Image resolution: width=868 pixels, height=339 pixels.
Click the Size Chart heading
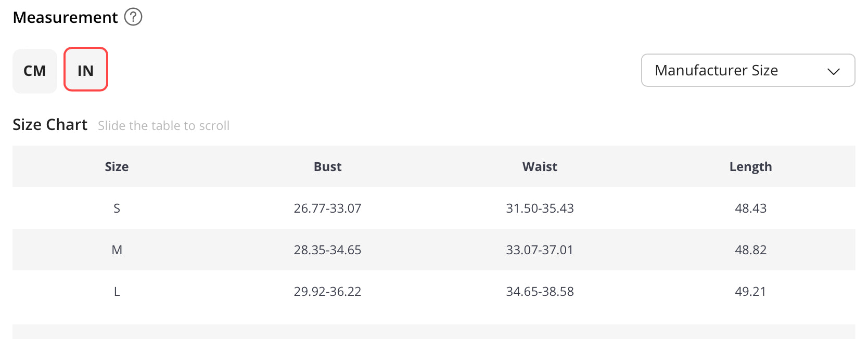[x=50, y=125]
